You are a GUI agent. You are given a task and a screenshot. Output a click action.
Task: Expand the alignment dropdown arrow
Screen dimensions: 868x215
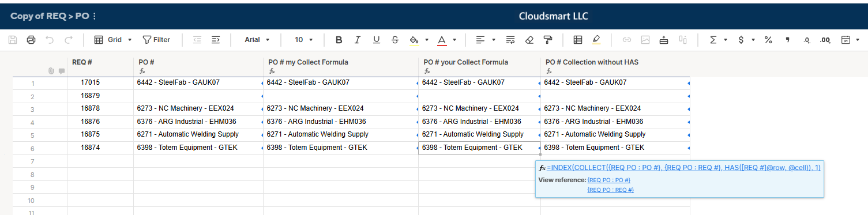pyautogui.click(x=494, y=40)
